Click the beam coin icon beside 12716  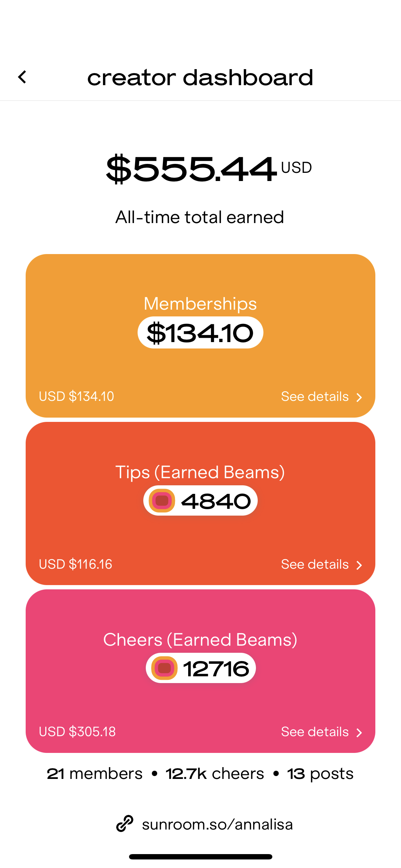pos(164,668)
